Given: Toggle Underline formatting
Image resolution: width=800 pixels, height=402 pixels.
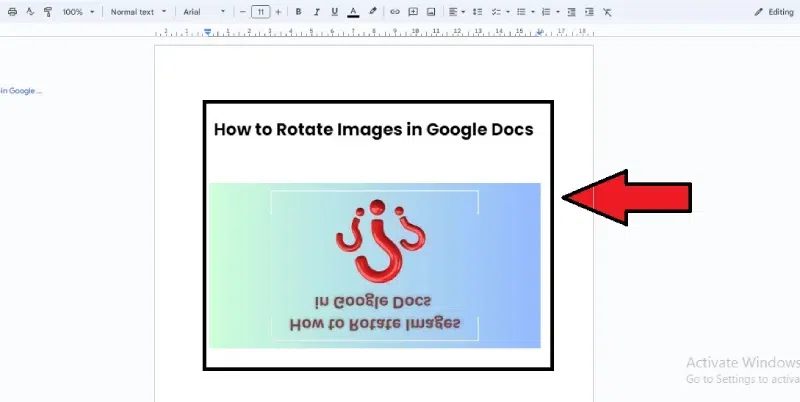Looking at the screenshot, I should pyautogui.click(x=334, y=12).
